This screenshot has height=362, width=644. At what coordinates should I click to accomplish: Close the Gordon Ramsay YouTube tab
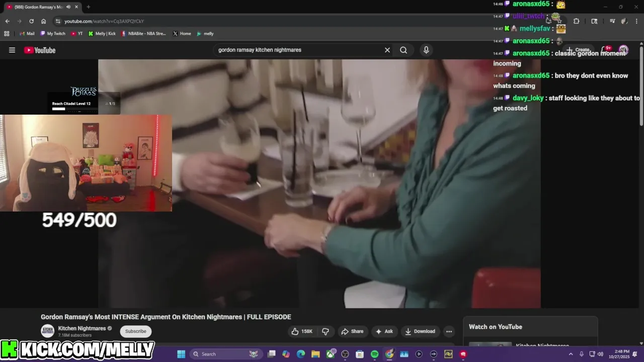pos(76,7)
